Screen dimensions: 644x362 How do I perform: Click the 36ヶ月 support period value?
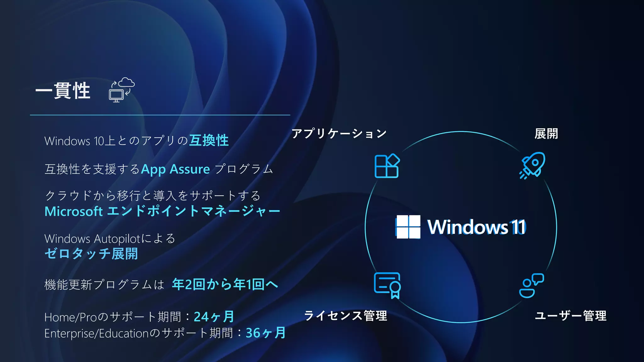pos(266,333)
